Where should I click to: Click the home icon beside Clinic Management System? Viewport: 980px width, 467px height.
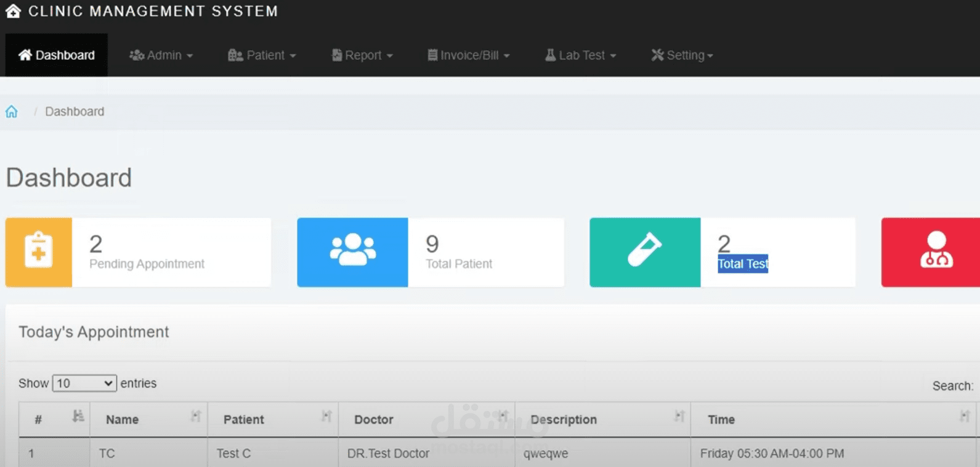tap(13, 11)
